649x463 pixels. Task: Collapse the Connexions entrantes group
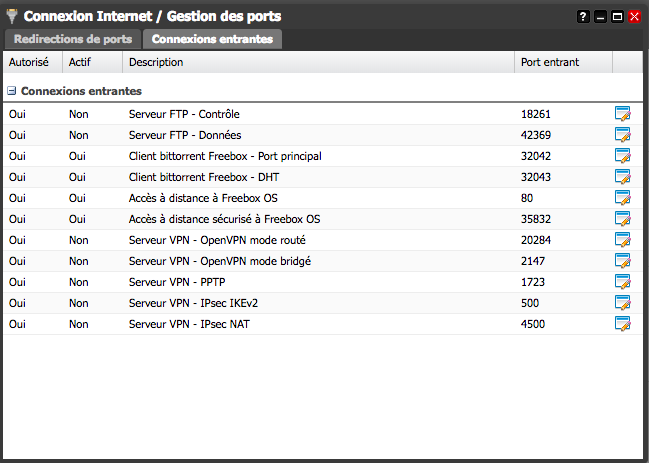(x=12, y=91)
